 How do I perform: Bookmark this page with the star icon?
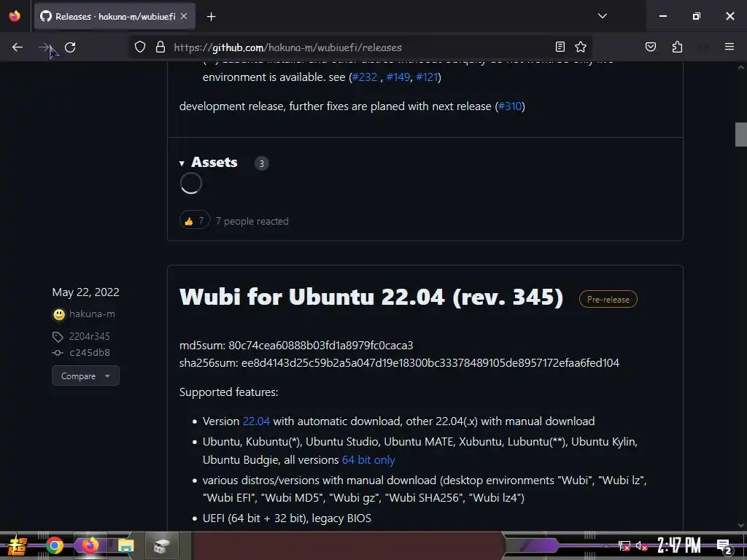pos(580,47)
